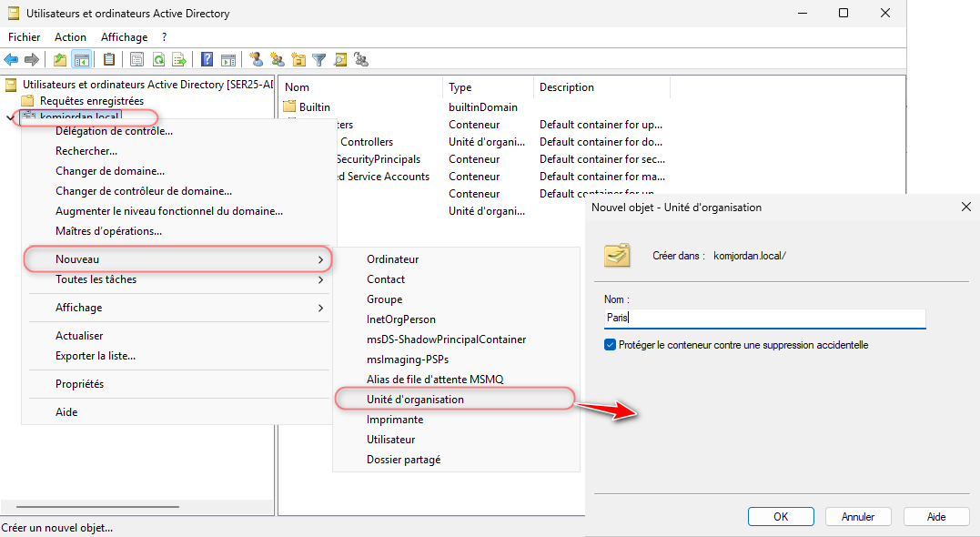
Task: Toggle the console tree pane icon
Action: tap(81, 60)
